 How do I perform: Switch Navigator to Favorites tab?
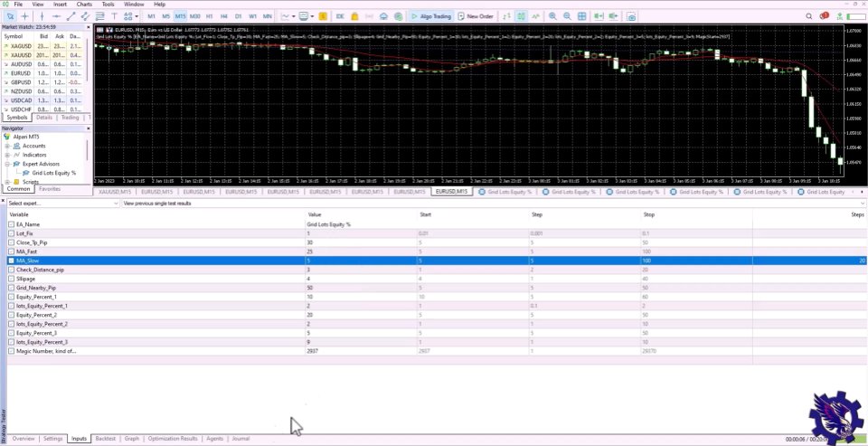(x=50, y=189)
